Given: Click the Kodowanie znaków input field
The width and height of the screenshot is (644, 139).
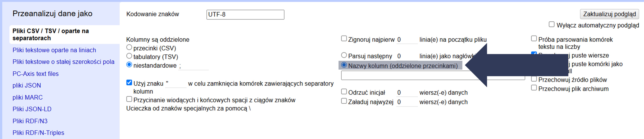Looking at the screenshot, I should pyautogui.click(x=245, y=14).
